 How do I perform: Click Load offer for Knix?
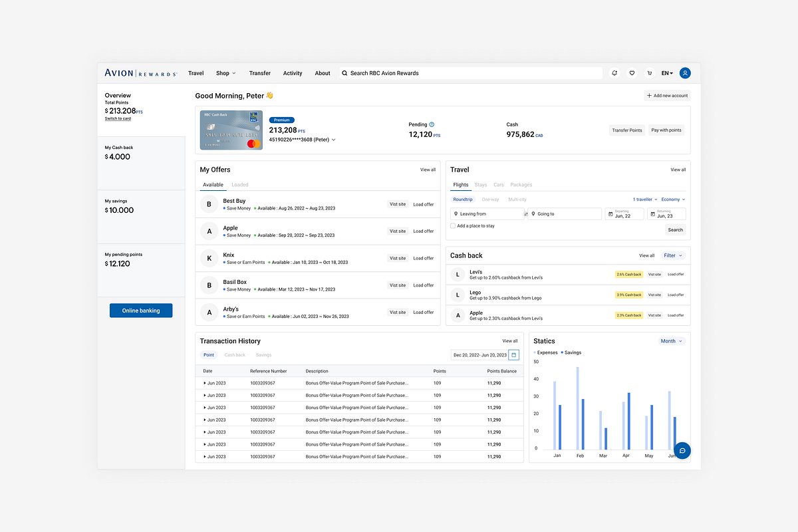click(424, 258)
